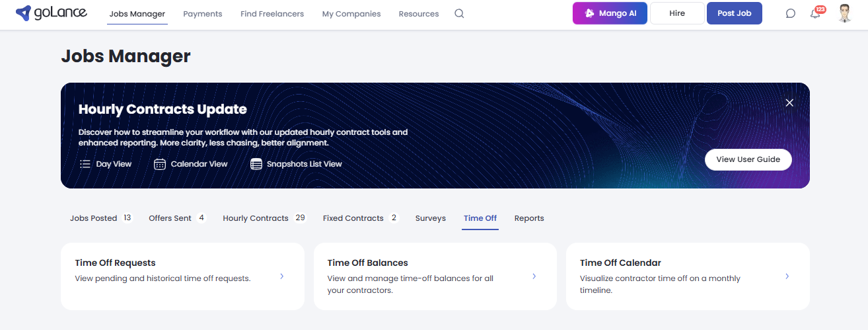The height and width of the screenshot is (330, 868).
Task: Open the messages chat bubble icon
Action: click(x=790, y=13)
